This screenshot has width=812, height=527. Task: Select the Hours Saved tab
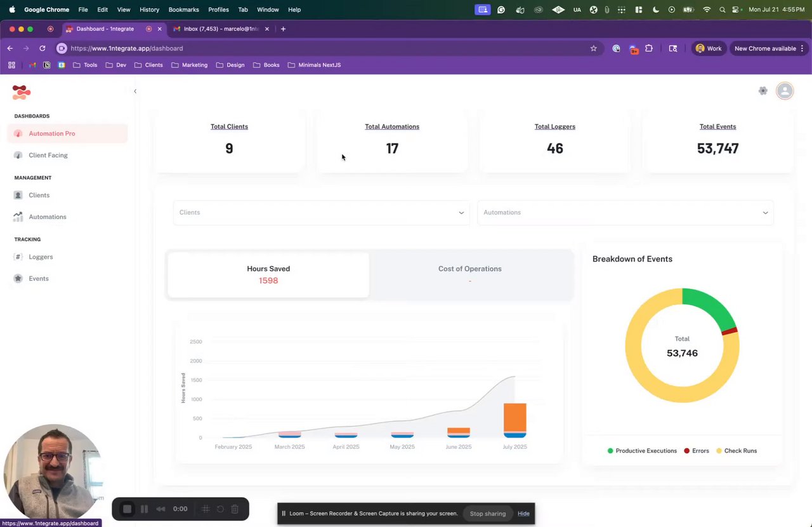[268, 274]
